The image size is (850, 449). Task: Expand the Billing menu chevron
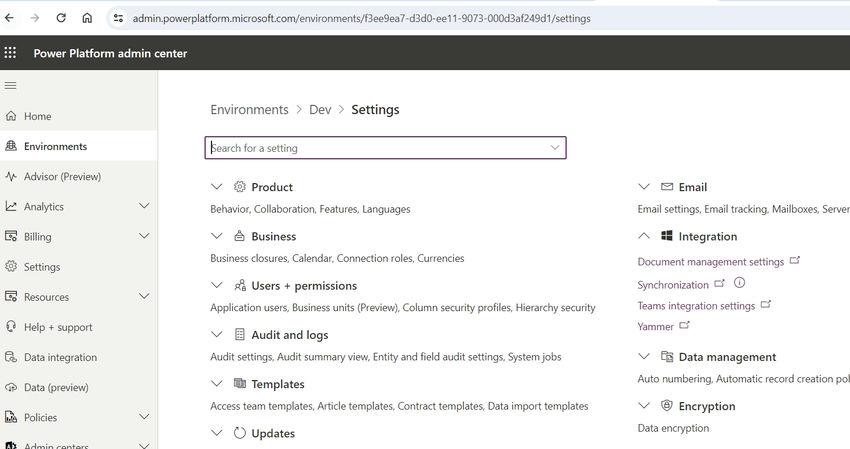click(x=144, y=236)
